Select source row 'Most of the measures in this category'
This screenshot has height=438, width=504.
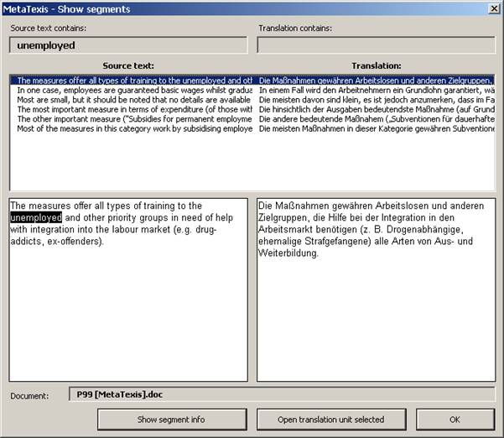pyautogui.click(x=134, y=128)
